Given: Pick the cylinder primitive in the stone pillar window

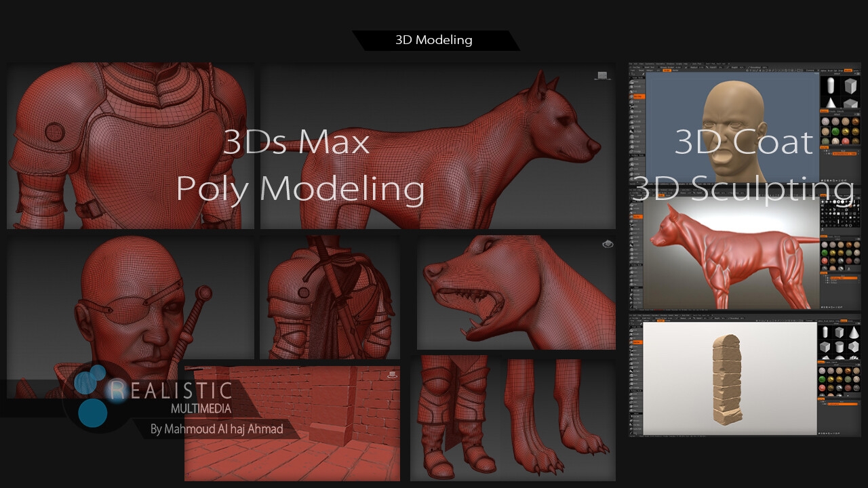Looking at the screenshot, I should click(x=840, y=348).
